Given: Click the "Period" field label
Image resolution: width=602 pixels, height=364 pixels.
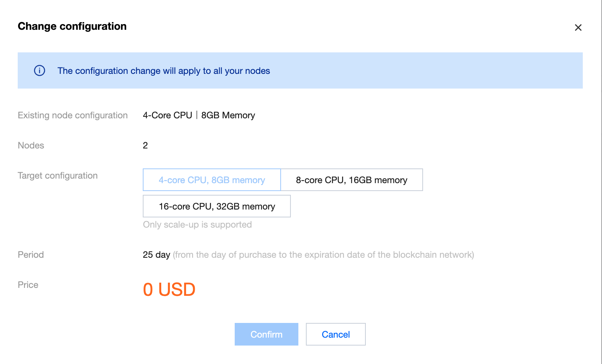Looking at the screenshot, I should [31, 255].
